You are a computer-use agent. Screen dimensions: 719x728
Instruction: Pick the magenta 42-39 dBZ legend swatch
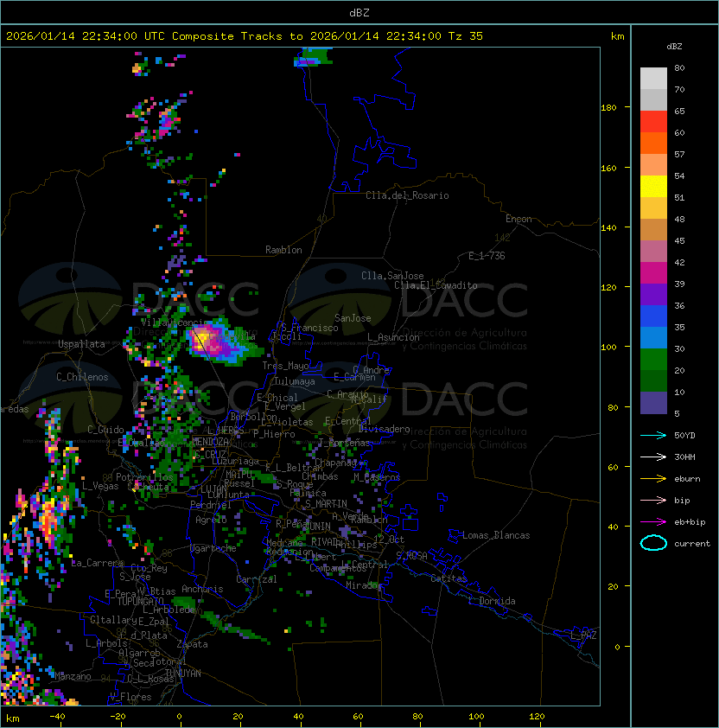tap(653, 273)
